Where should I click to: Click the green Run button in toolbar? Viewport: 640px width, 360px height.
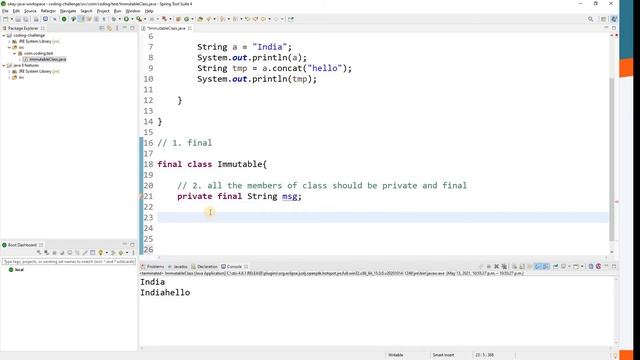[x=127, y=19]
